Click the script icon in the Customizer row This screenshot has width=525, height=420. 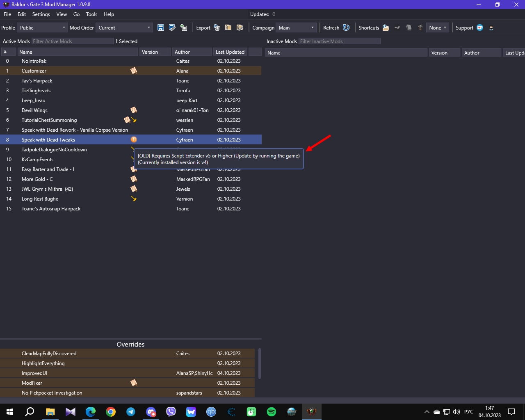(134, 71)
